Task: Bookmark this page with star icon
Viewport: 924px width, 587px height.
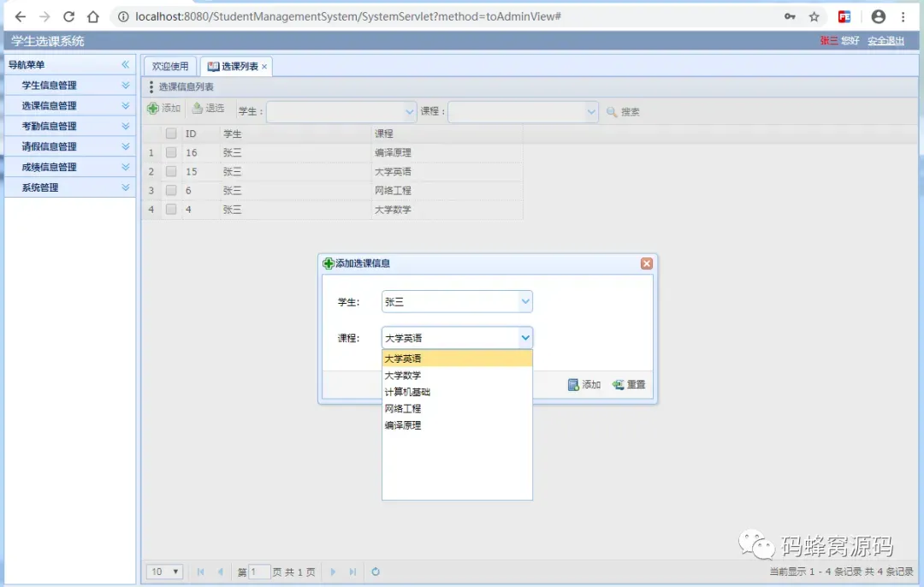Action: 814,16
